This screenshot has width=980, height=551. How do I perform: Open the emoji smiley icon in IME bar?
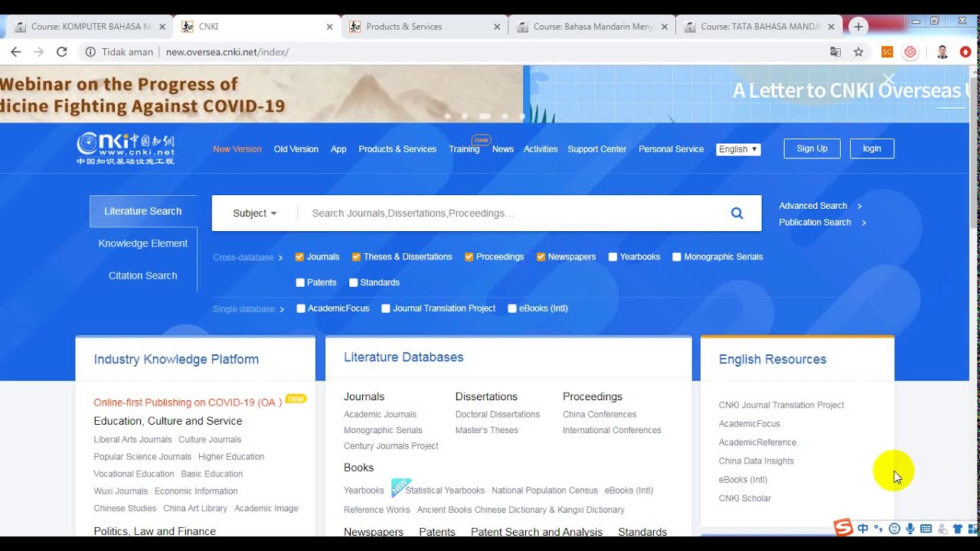(x=894, y=528)
